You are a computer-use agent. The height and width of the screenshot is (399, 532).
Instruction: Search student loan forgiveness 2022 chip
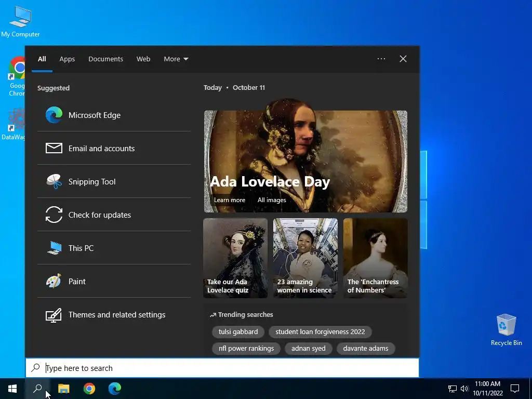[x=320, y=332]
